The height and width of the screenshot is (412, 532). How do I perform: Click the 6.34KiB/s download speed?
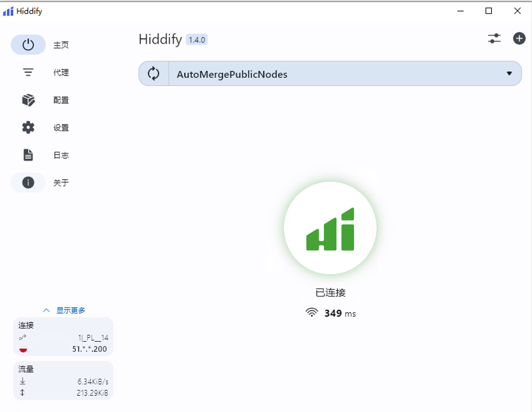coord(93,382)
